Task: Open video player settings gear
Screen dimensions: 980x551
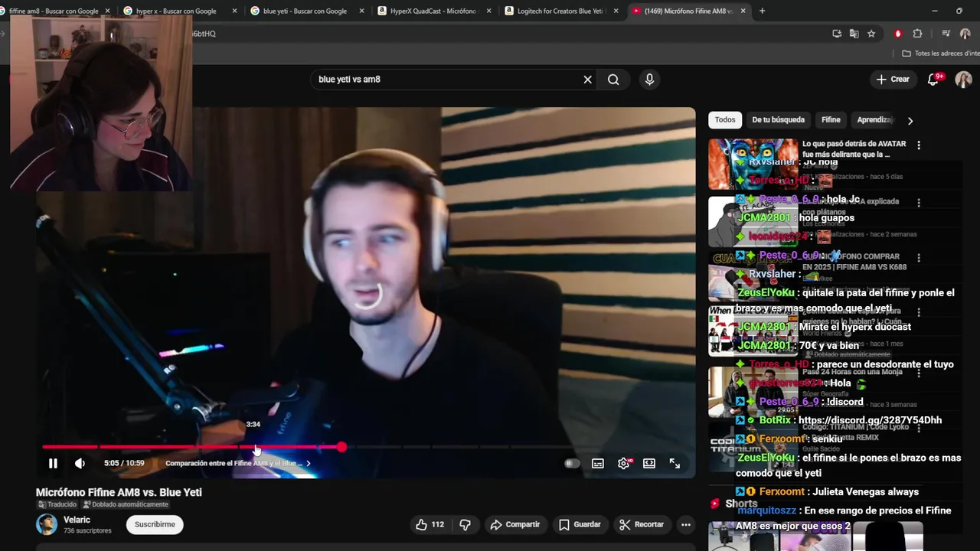Action: [624, 463]
